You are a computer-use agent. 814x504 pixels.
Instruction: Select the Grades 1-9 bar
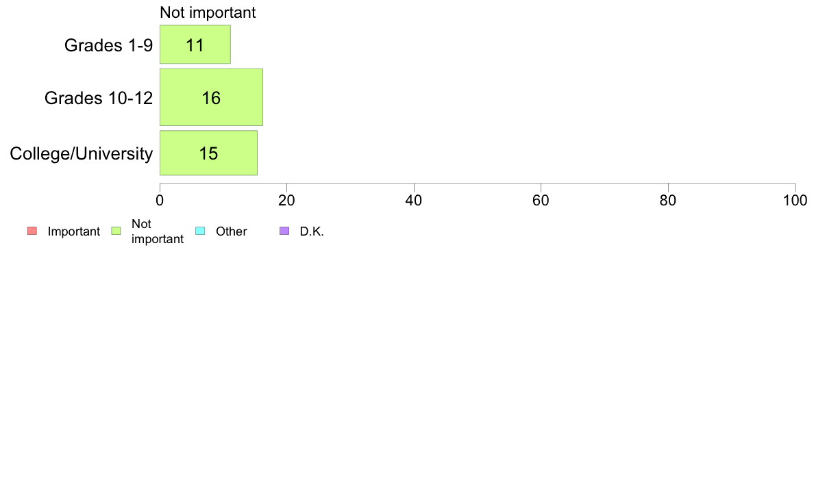(x=195, y=45)
